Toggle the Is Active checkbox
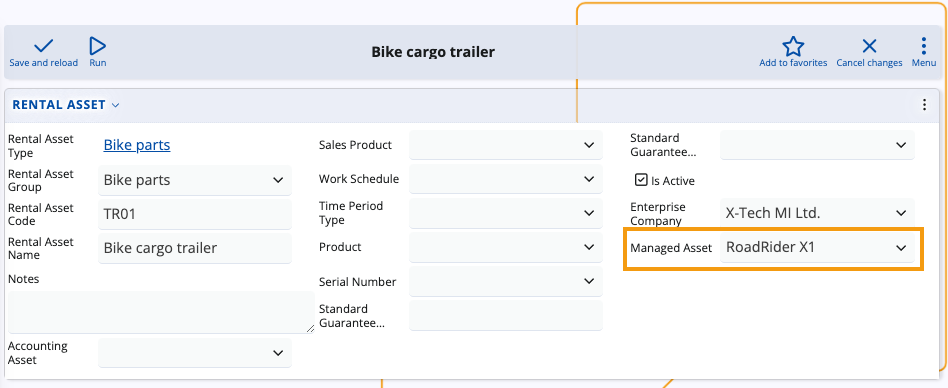The height and width of the screenshot is (388, 948). [x=641, y=180]
